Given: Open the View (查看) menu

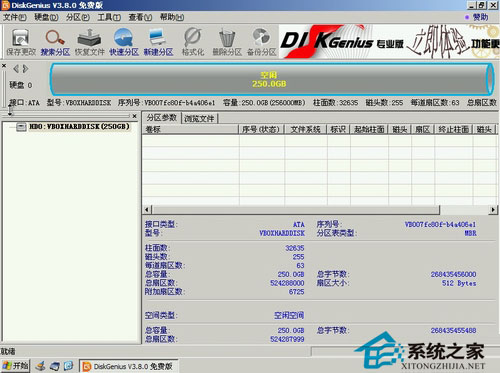Looking at the screenshot, I should point(140,17).
